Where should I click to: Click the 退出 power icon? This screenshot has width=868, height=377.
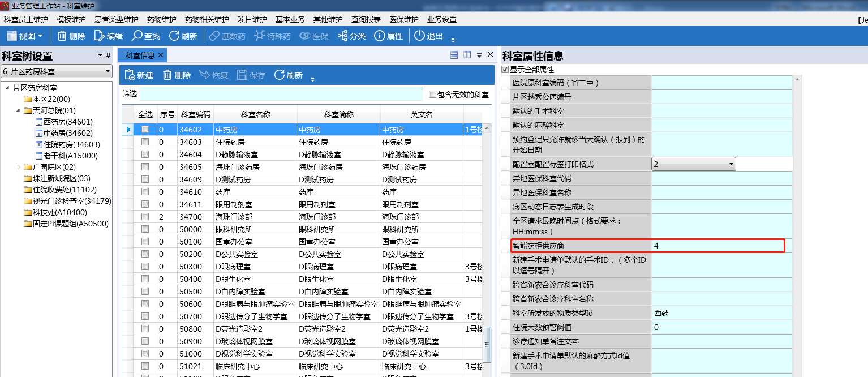(419, 36)
